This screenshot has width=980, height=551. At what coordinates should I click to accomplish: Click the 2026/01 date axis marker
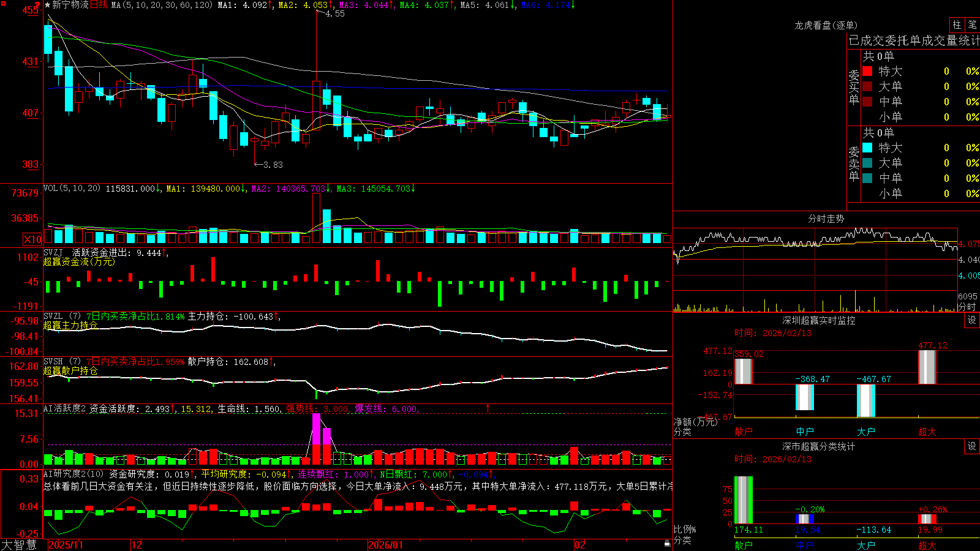tap(385, 545)
